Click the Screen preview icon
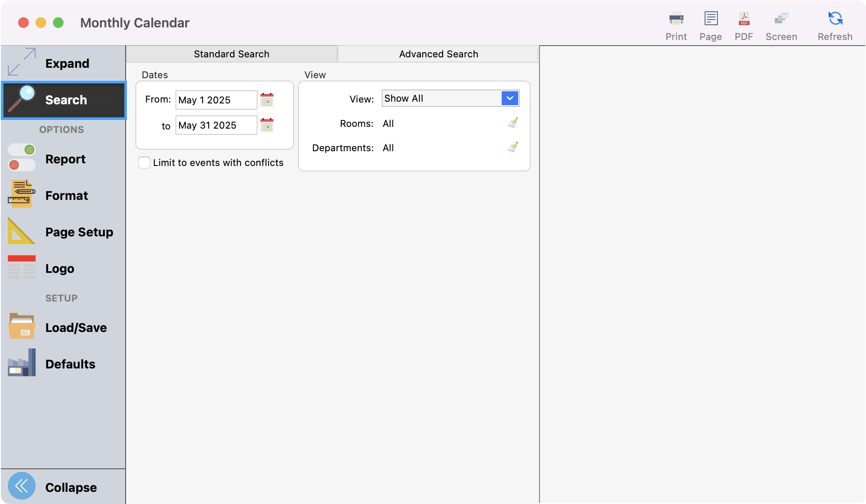This screenshot has width=866, height=504. click(781, 20)
